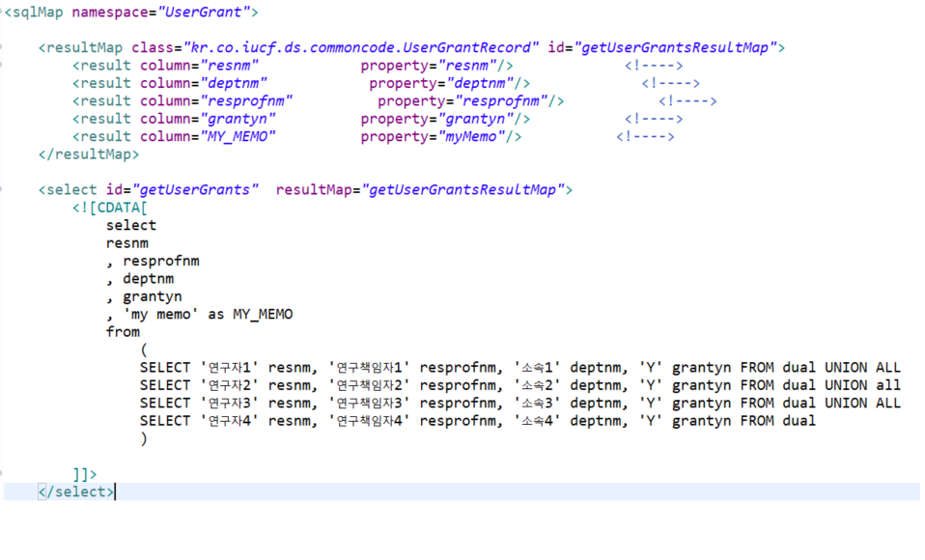925x560 pixels.
Task: Click column value "MY_MEMO" in result row
Action: point(238,136)
